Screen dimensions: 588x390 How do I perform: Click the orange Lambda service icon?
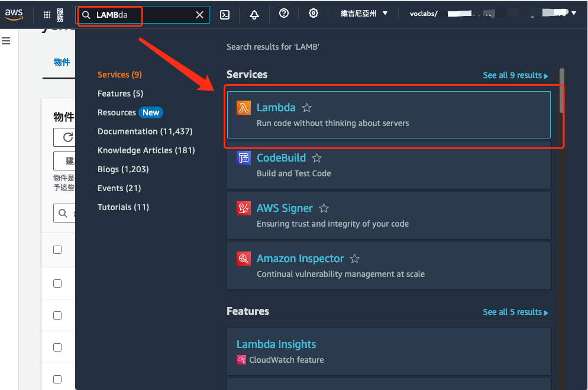pyautogui.click(x=244, y=108)
